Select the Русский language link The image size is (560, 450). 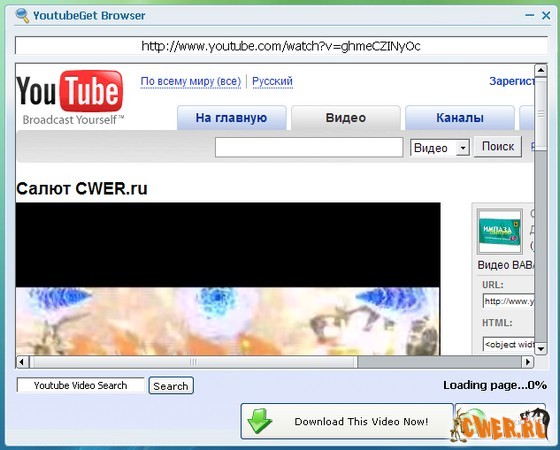pos(272,81)
